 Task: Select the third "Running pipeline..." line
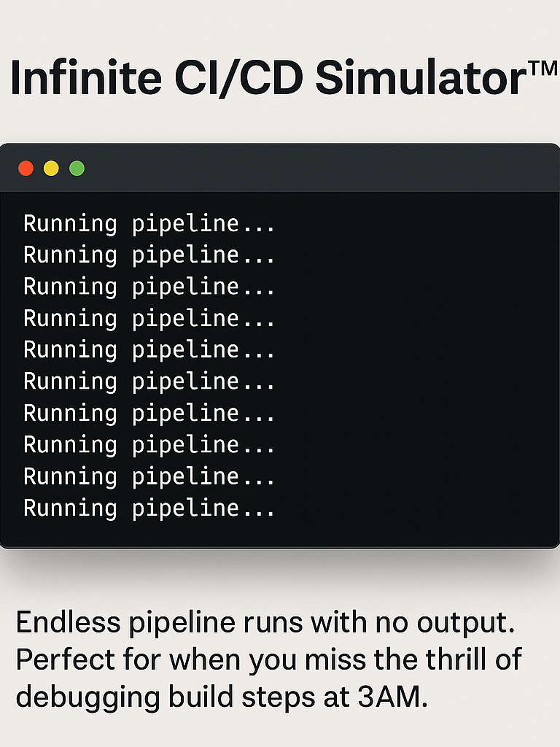(149, 287)
